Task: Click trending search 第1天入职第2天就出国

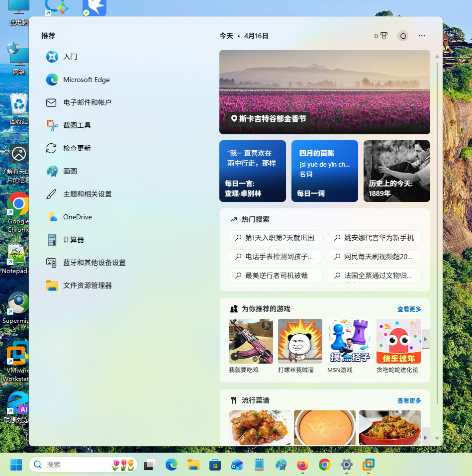Action: pyautogui.click(x=275, y=238)
